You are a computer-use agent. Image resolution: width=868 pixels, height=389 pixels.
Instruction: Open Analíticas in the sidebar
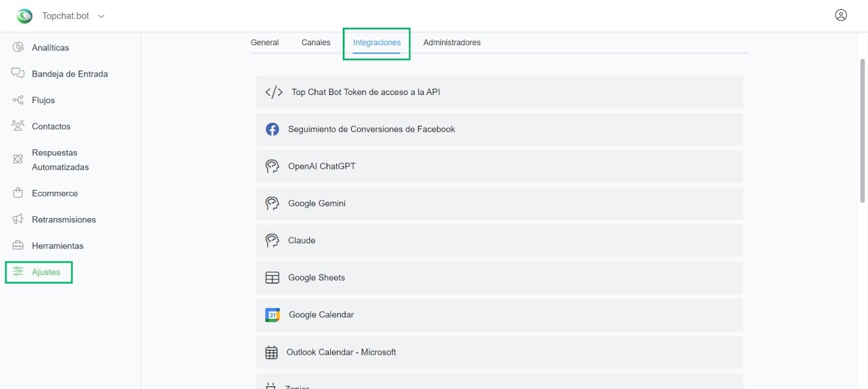[50, 48]
